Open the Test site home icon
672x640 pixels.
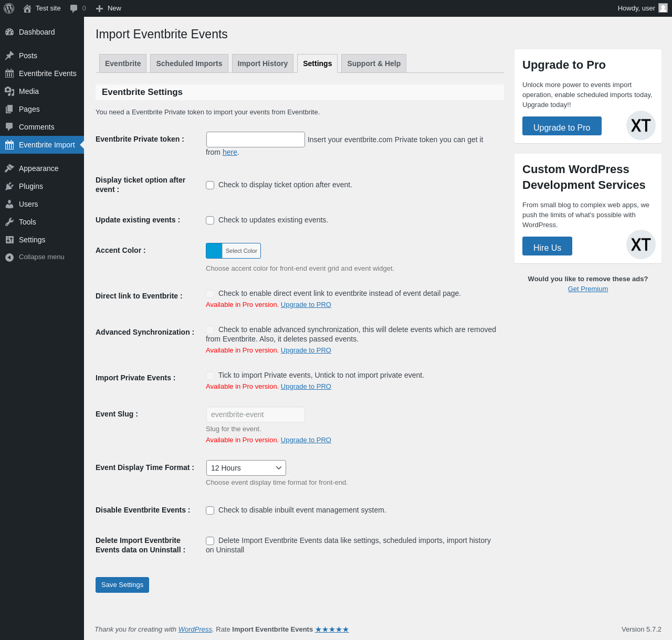tap(27, 8)
